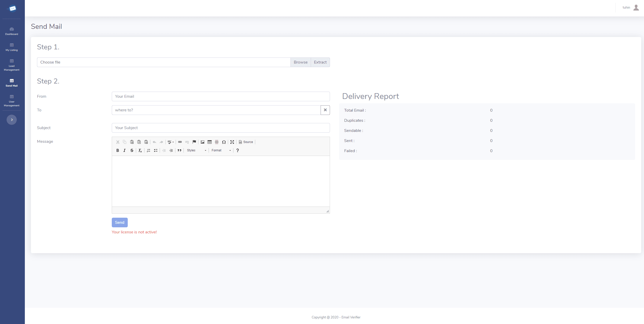Open the spell check ABC dropdown
The image size is (644, 324).
(x=171, y=142)
